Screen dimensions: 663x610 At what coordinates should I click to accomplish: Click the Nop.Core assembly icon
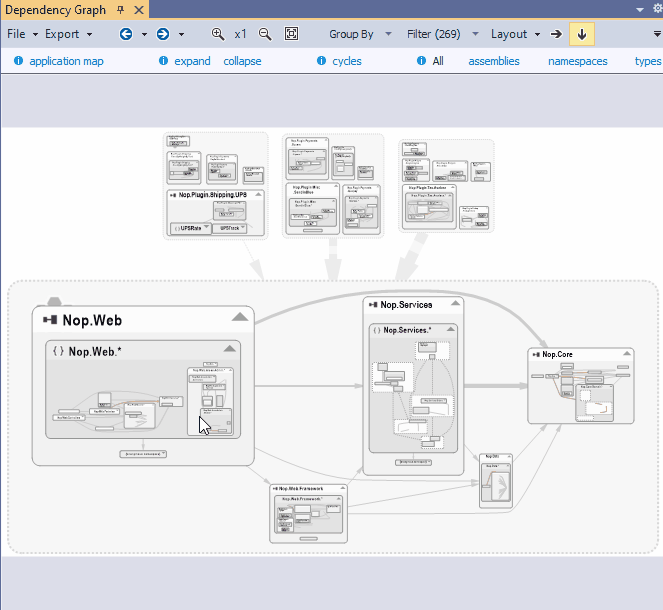coord(536,354)
